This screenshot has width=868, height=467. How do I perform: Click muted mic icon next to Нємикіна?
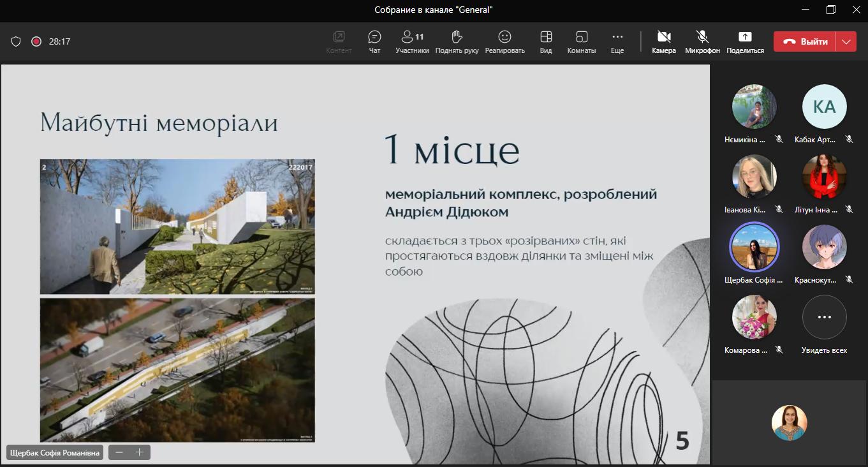tap(779, 139)
